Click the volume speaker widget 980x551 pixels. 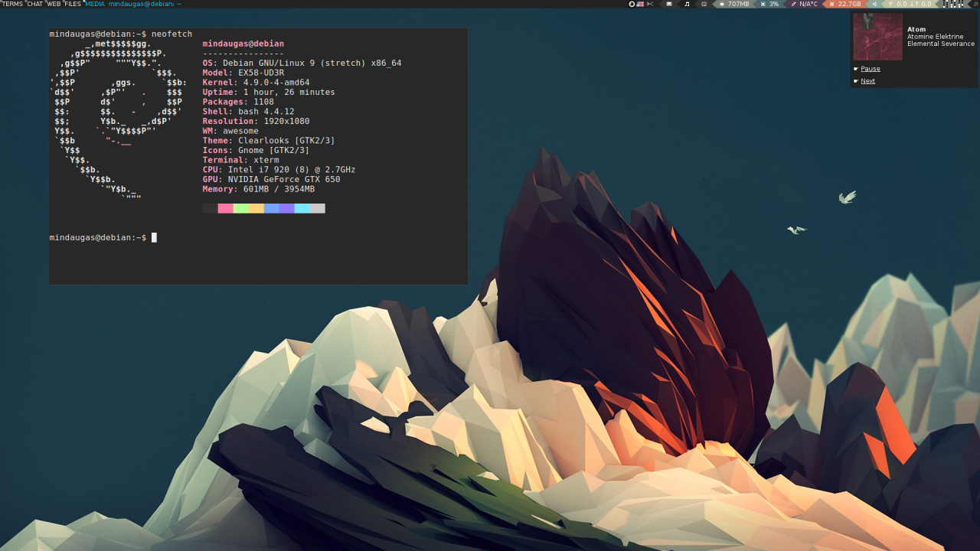pyautogui.click(x=875, y=4)
